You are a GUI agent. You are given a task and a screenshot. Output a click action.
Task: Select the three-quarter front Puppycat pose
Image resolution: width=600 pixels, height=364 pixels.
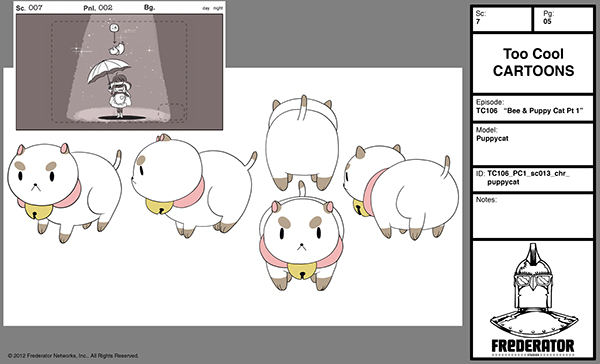[x=64, y=192]
